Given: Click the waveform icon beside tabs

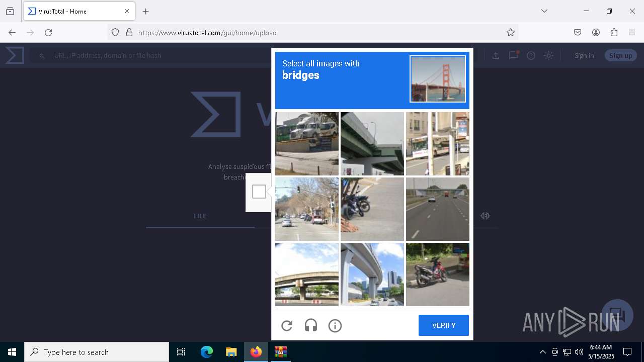Looking at the screenshot, I should [x=485, y=216].
